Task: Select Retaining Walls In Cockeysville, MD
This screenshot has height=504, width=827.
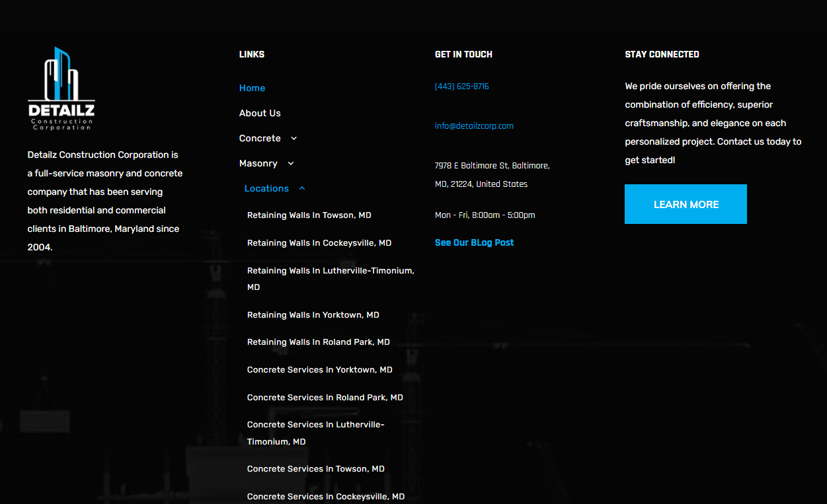Action: point(319,243)
